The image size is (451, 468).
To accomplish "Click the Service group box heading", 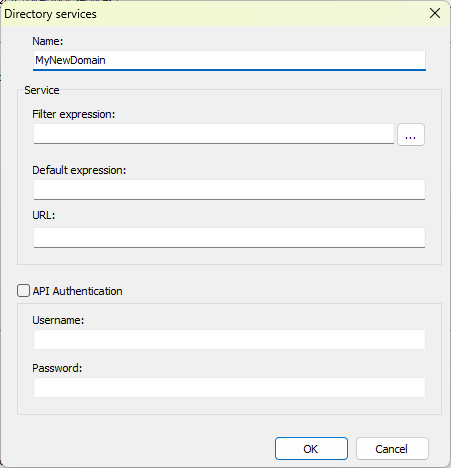I will pyautogui.click(x=42, y=90).
